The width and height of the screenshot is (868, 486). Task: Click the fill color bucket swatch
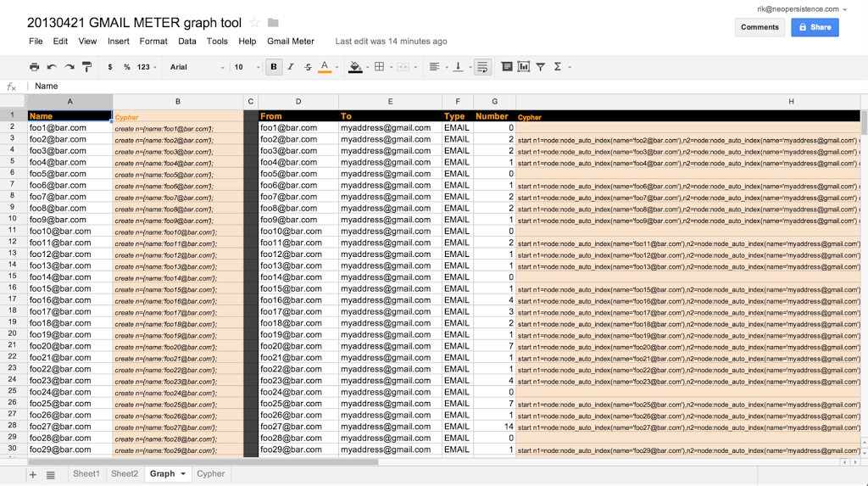pyautogui.click(x=355, y=67)
